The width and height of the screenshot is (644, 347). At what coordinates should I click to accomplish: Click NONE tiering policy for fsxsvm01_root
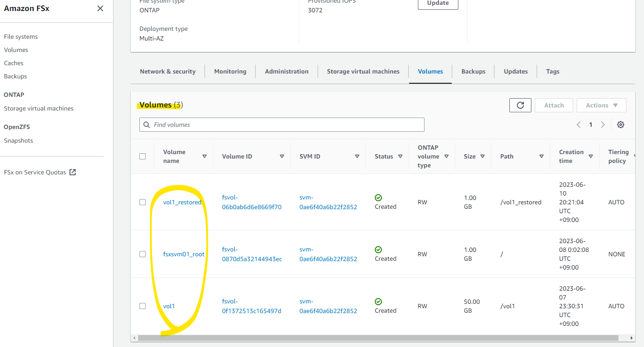point(617,254)
